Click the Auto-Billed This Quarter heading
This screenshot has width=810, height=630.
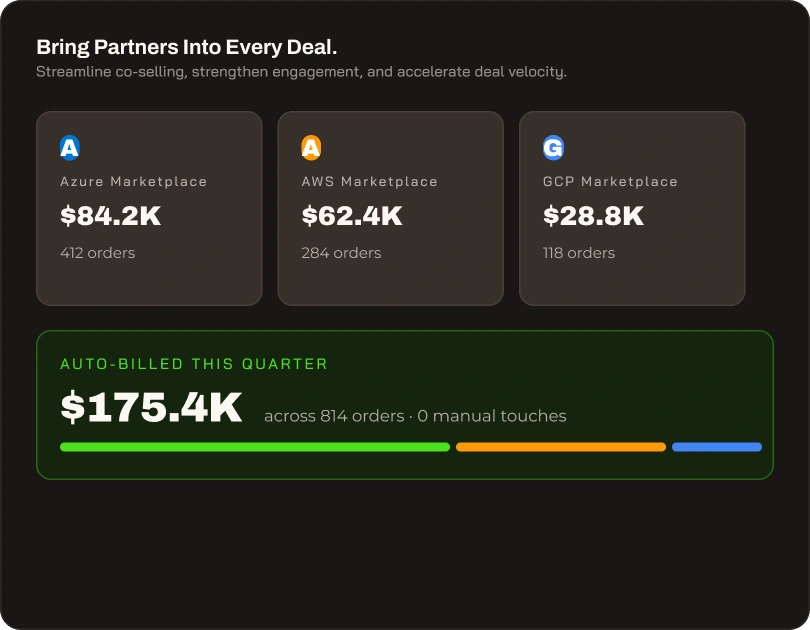click(x=194, y=364)
